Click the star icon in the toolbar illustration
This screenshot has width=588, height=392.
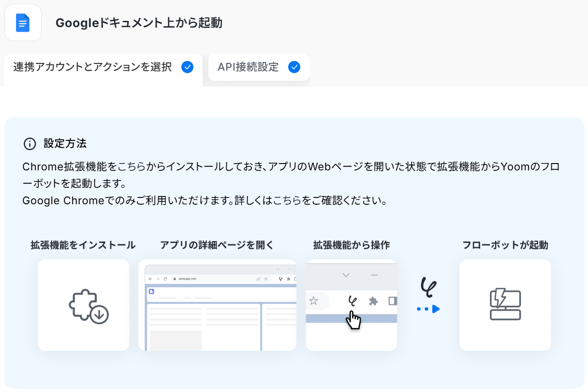click(x=313, y=301)
